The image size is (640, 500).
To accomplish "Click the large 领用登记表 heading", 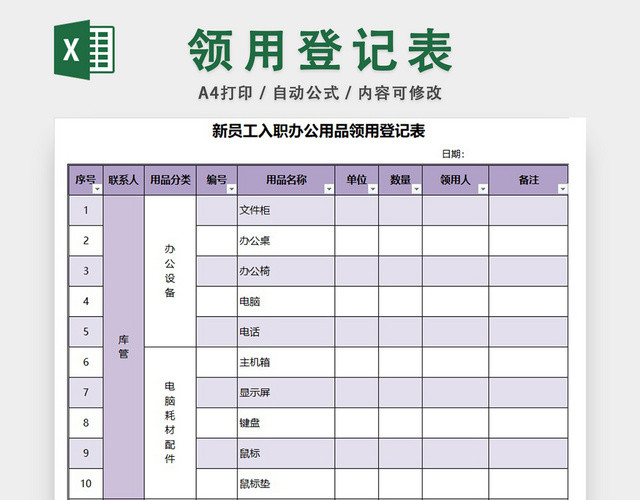I will tap(320, 50).
